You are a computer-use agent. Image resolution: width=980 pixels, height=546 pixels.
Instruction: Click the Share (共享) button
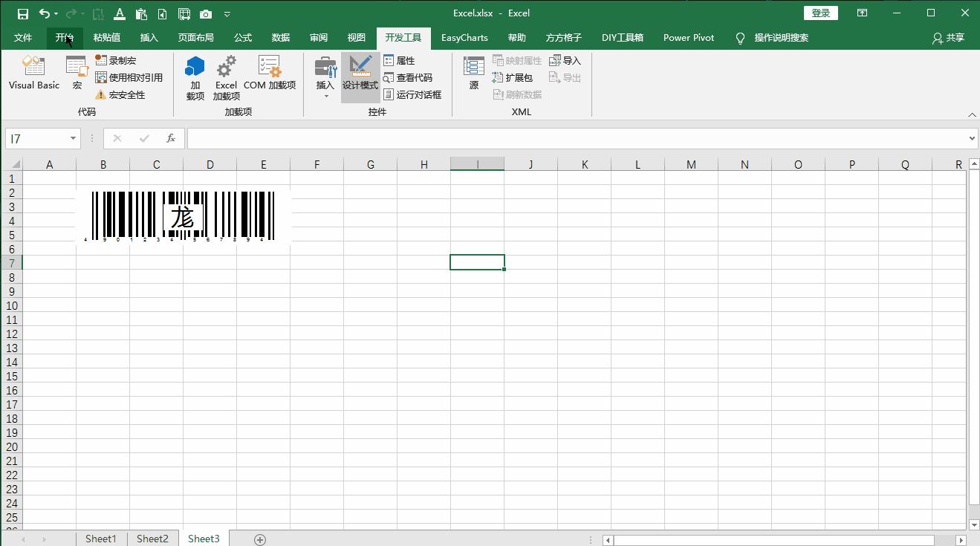coord(949,38)
